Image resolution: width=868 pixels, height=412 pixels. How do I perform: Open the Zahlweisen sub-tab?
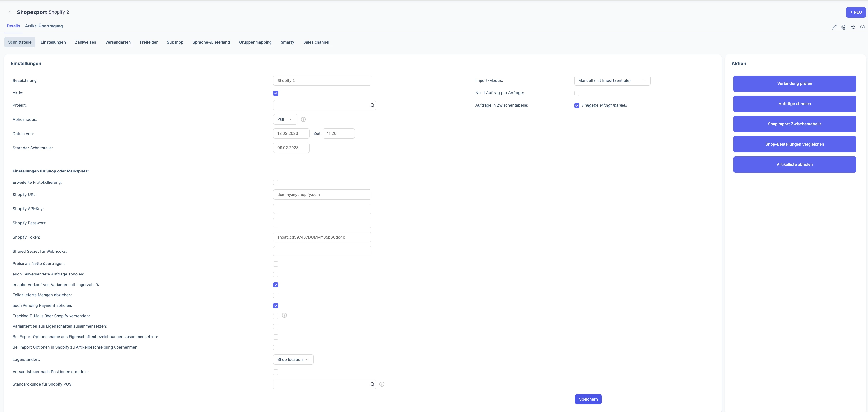coord(85,42)
